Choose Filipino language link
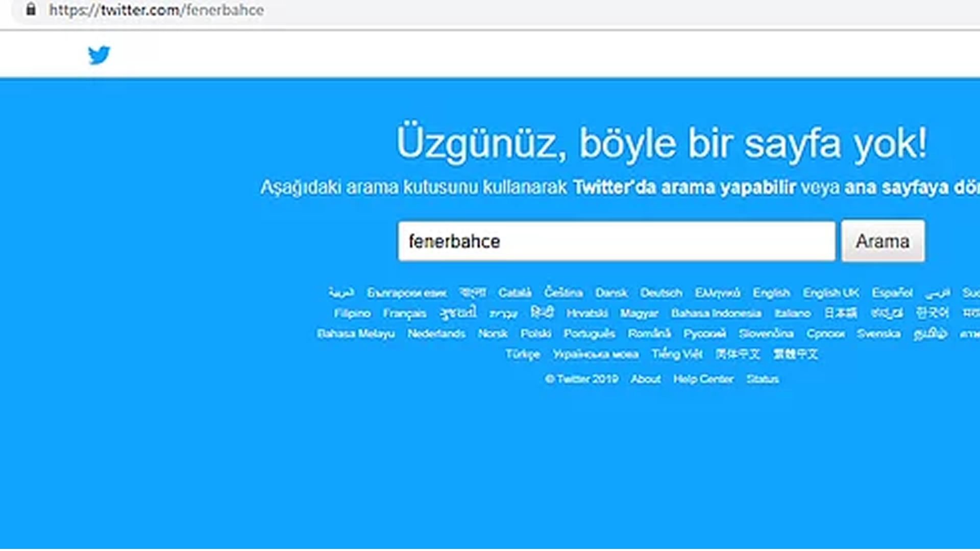980x551 pixels. click(x=352, y=313)
